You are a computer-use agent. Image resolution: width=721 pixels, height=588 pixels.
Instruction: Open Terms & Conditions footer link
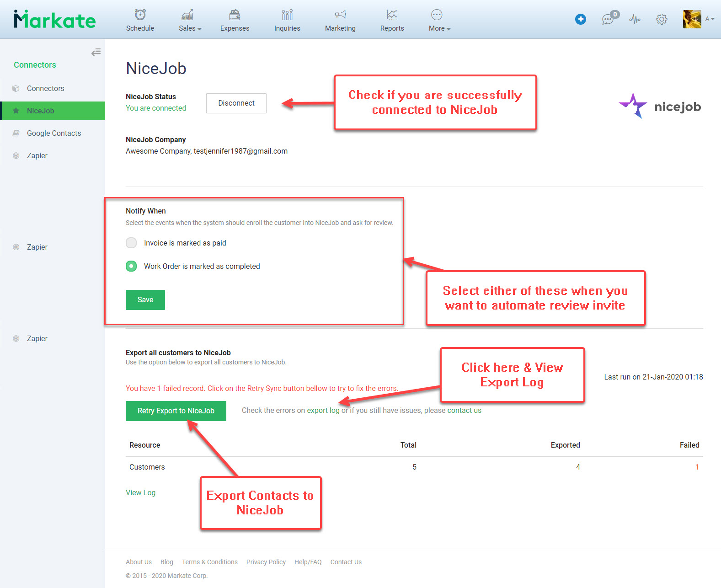click(x=210, y=562)
